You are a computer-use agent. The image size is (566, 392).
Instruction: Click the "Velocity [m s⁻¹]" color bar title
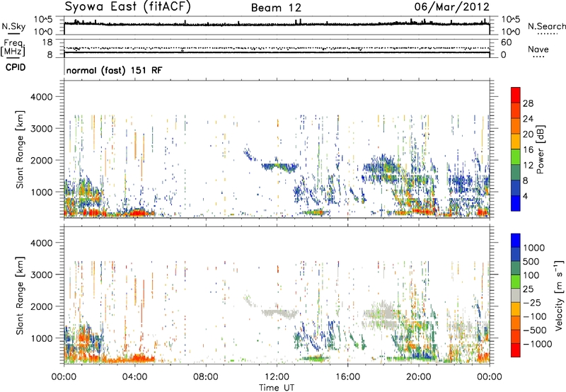[x=559, y=295]
